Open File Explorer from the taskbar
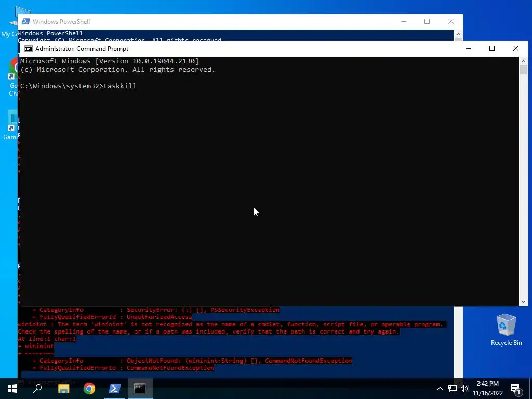The width and height of the screenshot is (532, 399). click(x=63, y=389)
